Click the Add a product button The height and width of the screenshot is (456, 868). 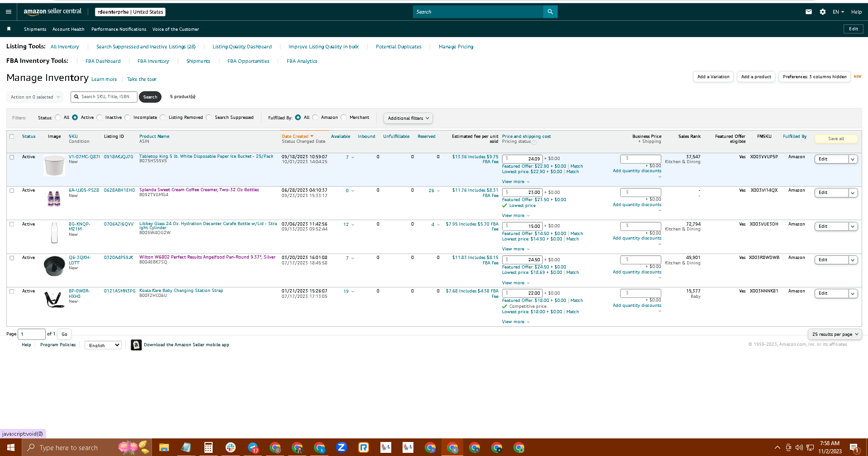[756, 77]
